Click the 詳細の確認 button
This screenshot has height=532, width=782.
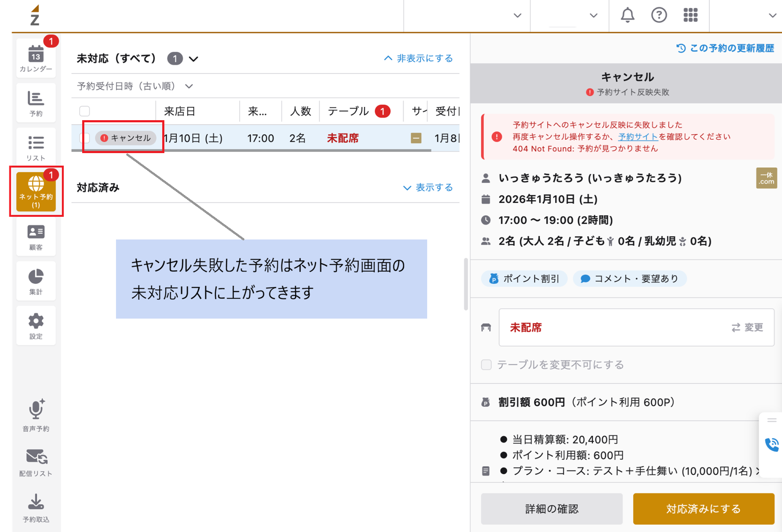coord(552,509)
